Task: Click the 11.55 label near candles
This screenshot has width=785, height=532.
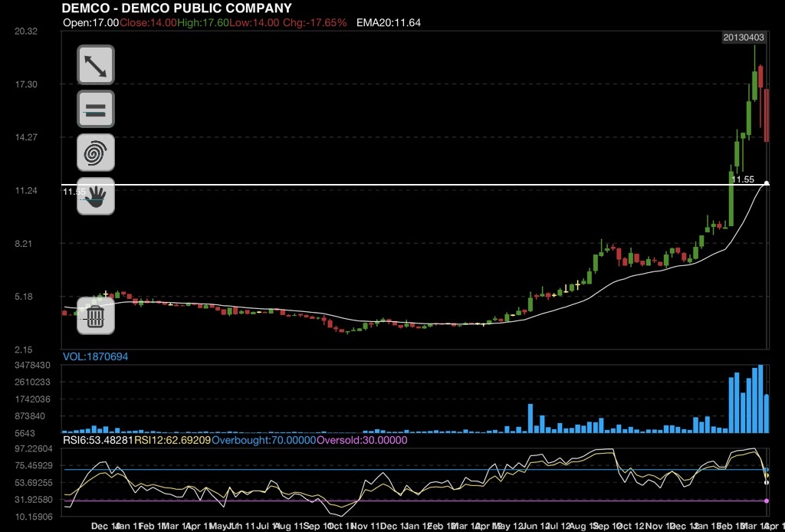Action: (x=742, y=179)
